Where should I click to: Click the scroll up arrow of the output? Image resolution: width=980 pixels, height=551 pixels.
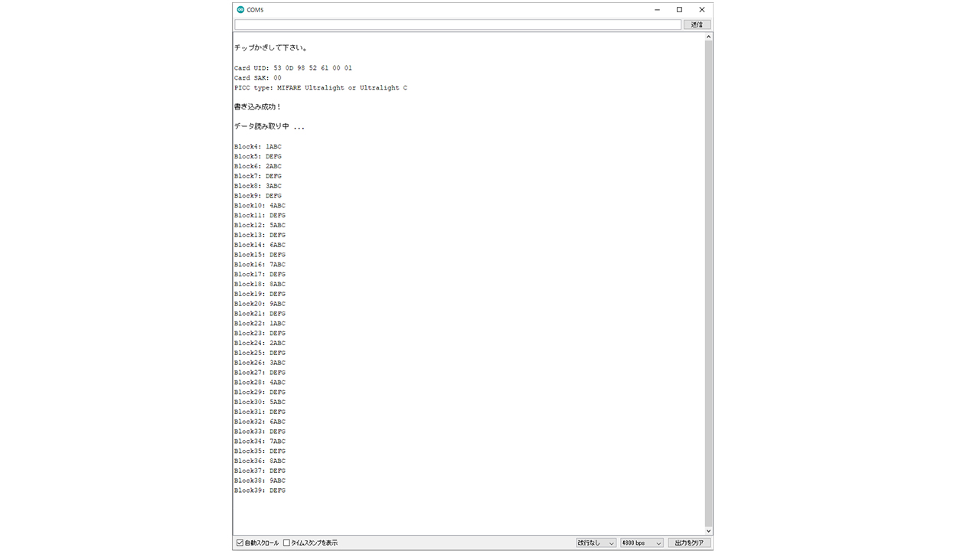pos(708,37)
